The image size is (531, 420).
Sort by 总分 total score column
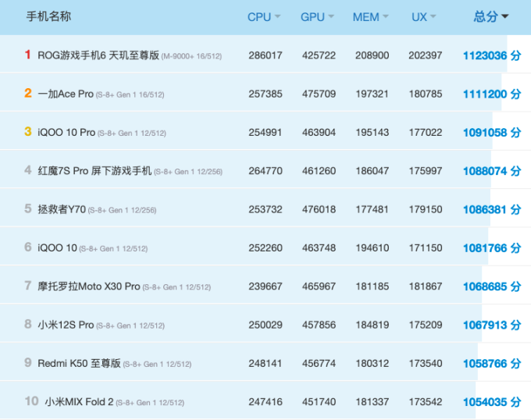tap(491, 16)
